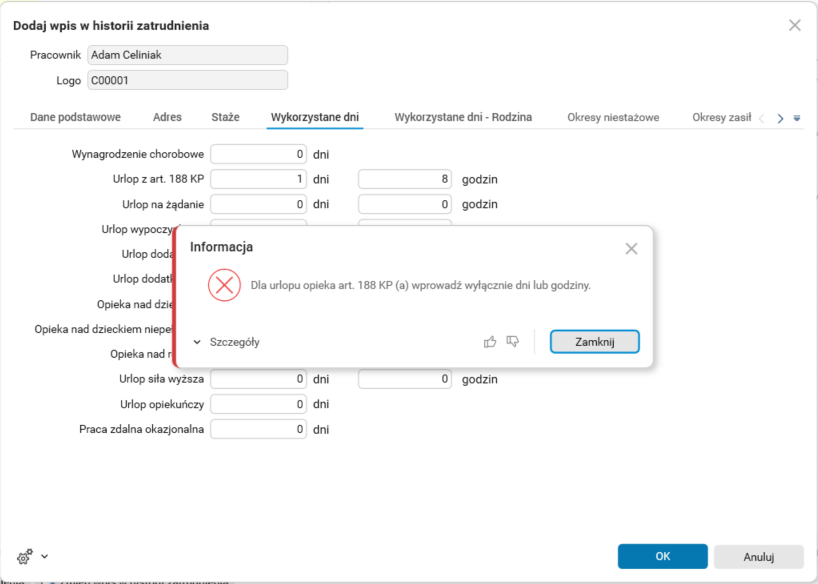Go to Okresy nieskładkowe tab

click(613, 117)
